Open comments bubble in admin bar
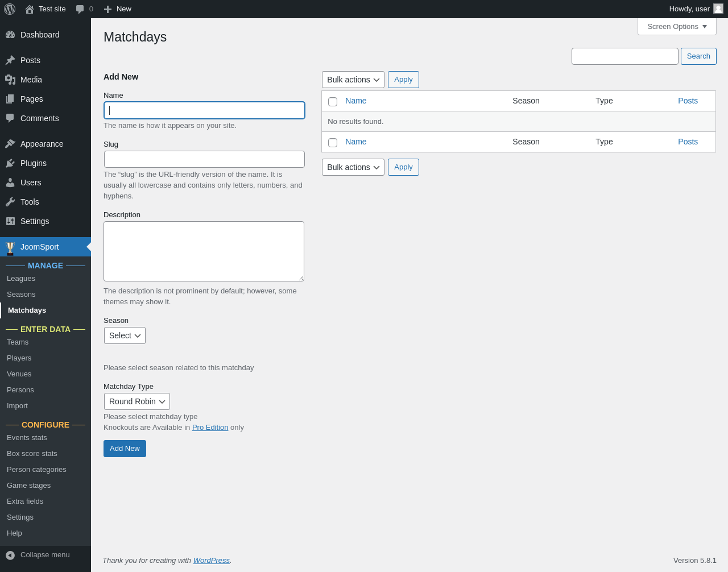The width and height of the screenshot is (728, 572). tap(80, 9)
